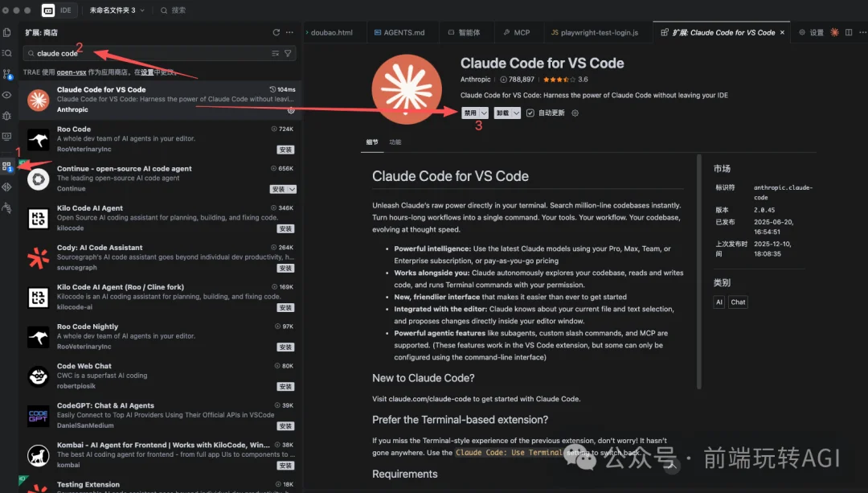Click the open-vsx link
868x493 pixels.
71,72
